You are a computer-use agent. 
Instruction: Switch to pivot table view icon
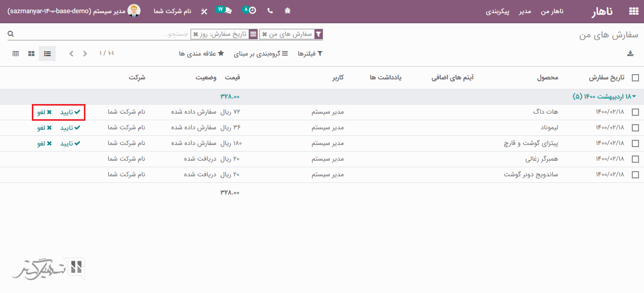click(16, 54)
